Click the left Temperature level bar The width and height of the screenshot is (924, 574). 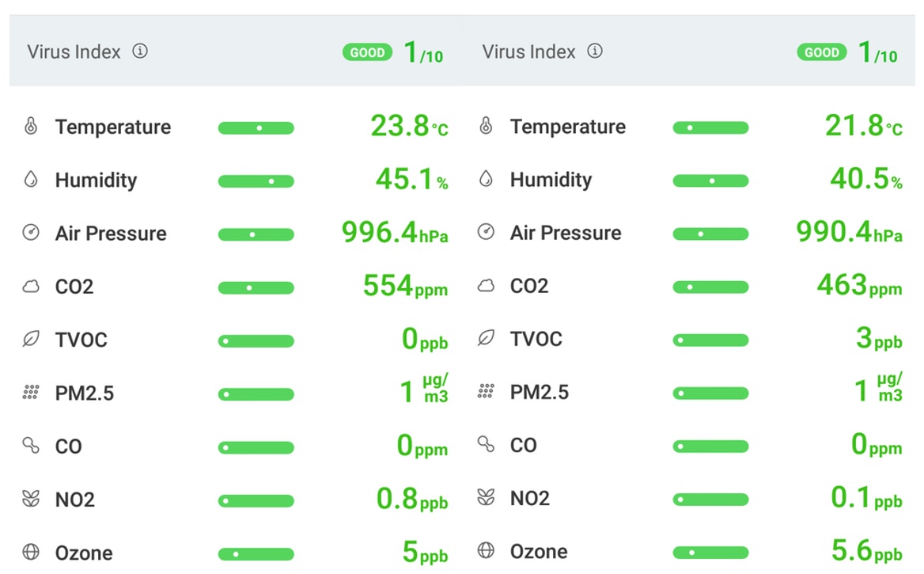(256, 127)
